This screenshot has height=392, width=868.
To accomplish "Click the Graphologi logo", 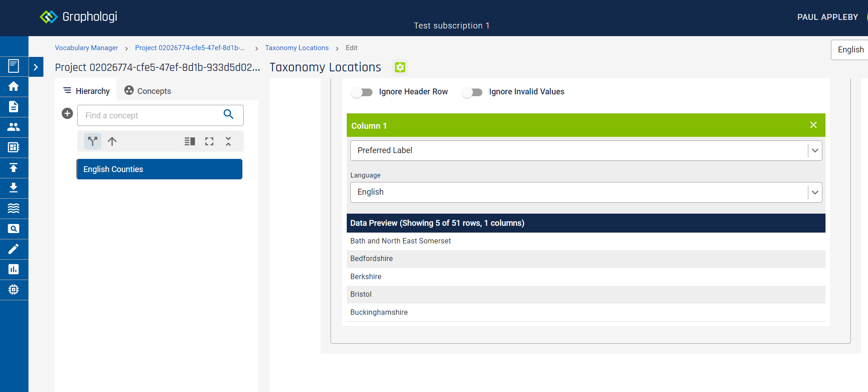I will (78, 17).
